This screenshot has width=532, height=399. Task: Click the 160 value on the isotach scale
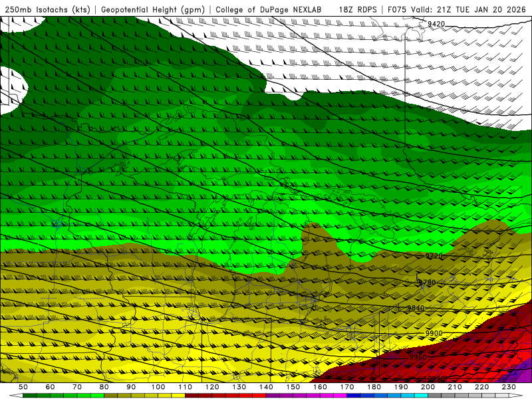click(321, 387)
